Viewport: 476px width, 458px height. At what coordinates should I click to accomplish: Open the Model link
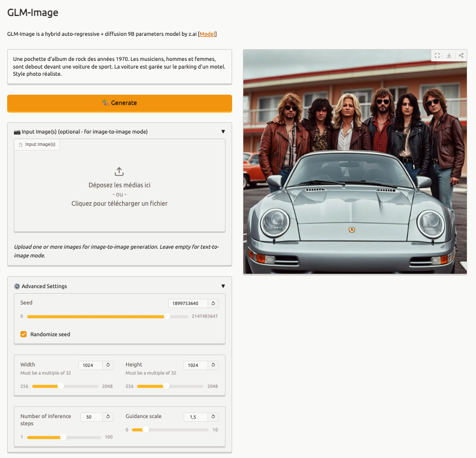click(208, 34)
